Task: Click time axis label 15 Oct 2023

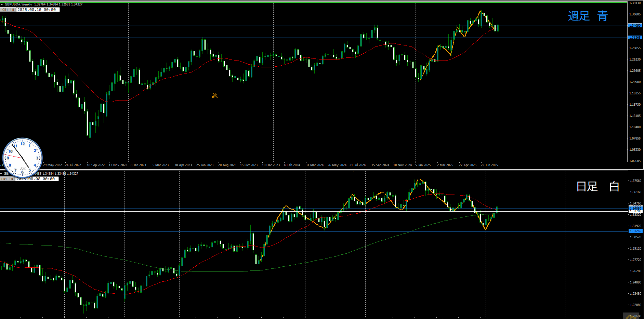Action: [x=249, y=165]
